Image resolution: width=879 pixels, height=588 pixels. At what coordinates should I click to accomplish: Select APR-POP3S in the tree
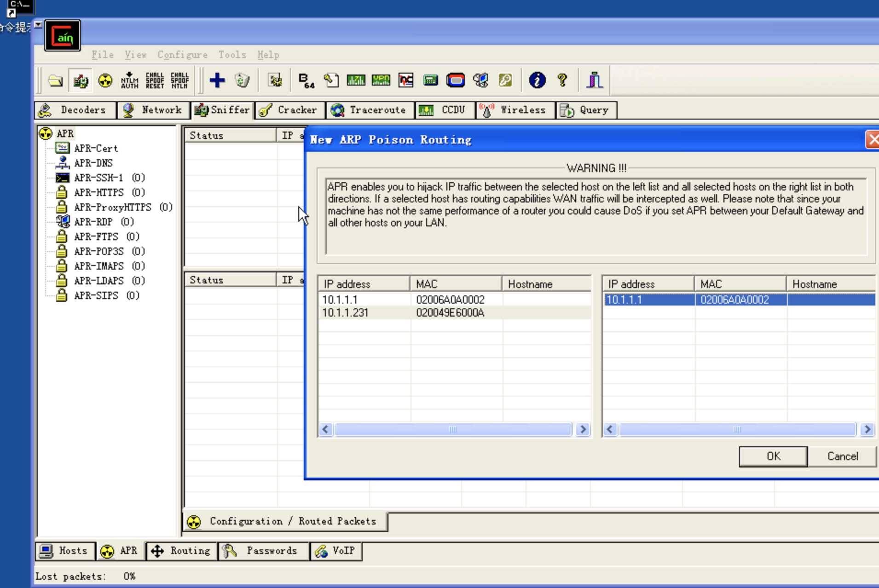tap(109, 251)
